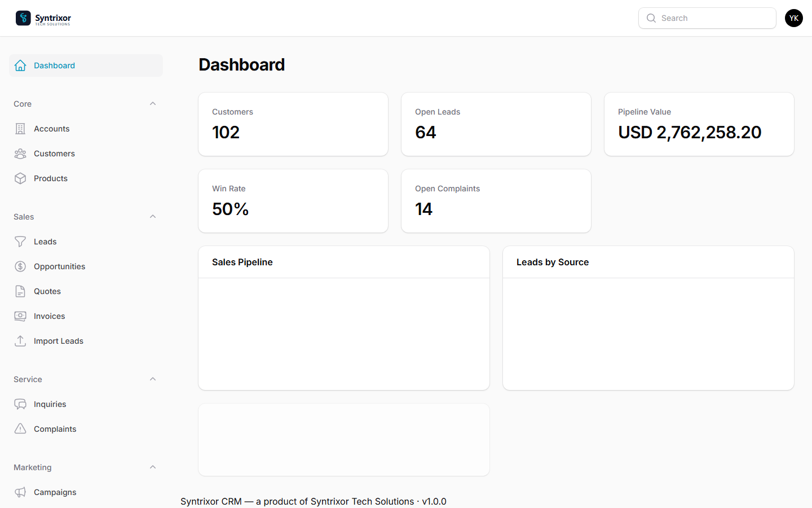
Task: Focus the Search input field
Action: click(707, 18)
